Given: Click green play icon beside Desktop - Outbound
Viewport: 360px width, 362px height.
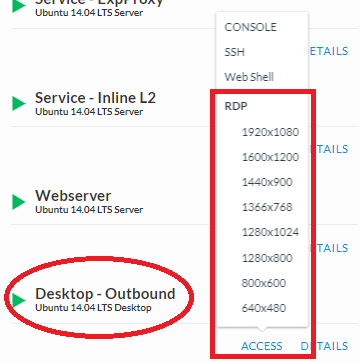Looking at the screenshot, I should tap(19, 300).
